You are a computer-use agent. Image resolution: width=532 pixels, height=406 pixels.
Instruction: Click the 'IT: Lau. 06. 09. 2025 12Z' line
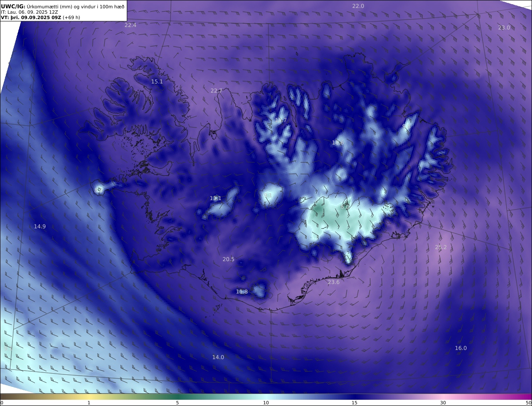click(30, 12)
